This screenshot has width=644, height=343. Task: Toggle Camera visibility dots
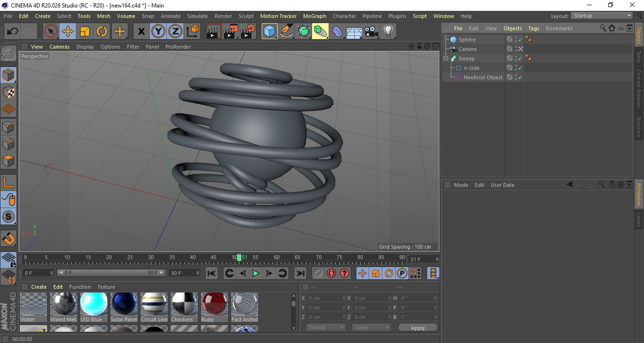(515, 49)
